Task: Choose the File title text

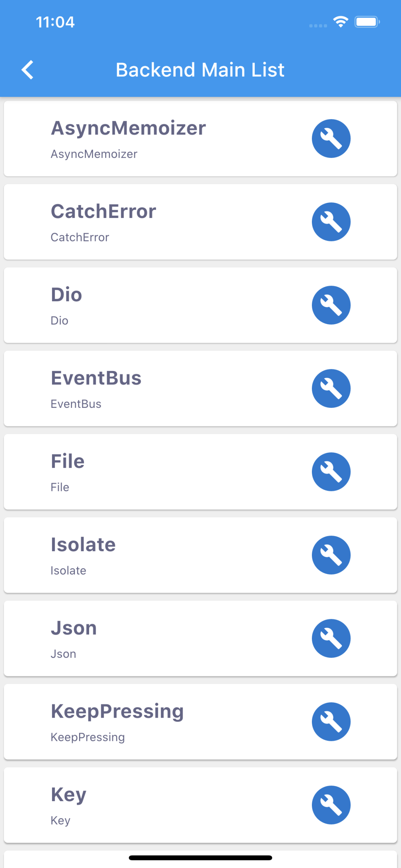Action: (x=68, y=461)
